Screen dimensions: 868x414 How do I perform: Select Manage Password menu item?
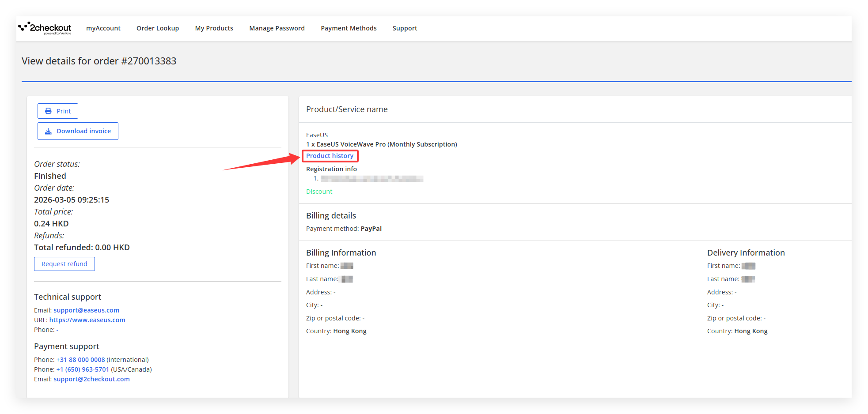point(277,28)
